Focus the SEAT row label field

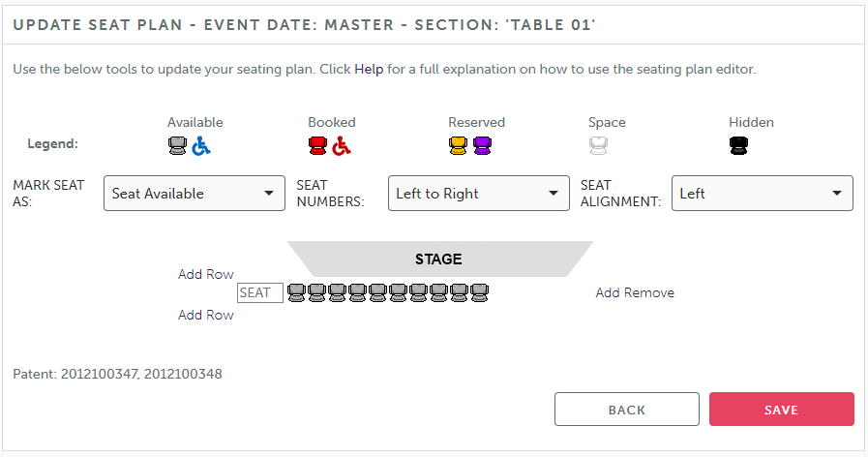260,293
